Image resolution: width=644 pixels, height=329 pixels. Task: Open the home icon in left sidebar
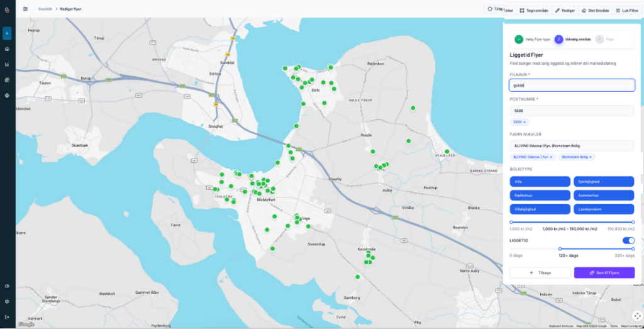tap(7, 48)
